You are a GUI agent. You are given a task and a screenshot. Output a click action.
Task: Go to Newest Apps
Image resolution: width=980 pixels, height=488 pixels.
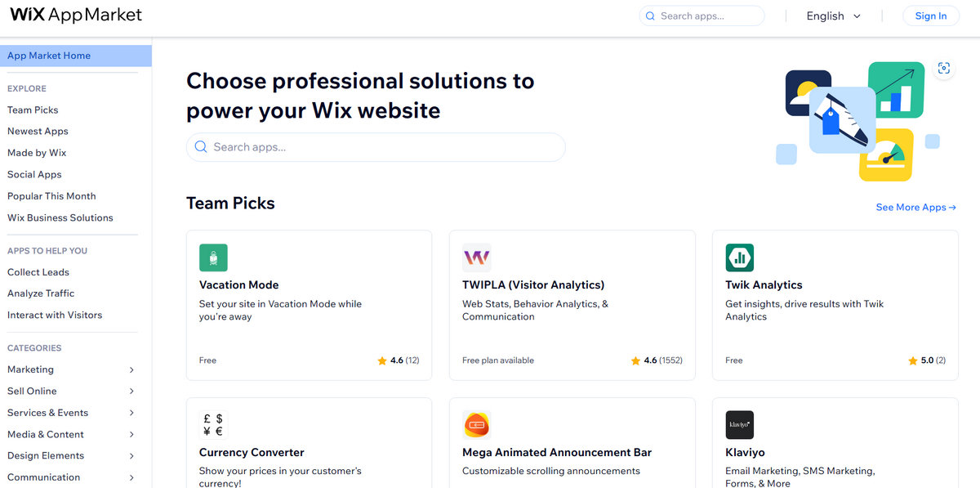(x=38, y=131)
